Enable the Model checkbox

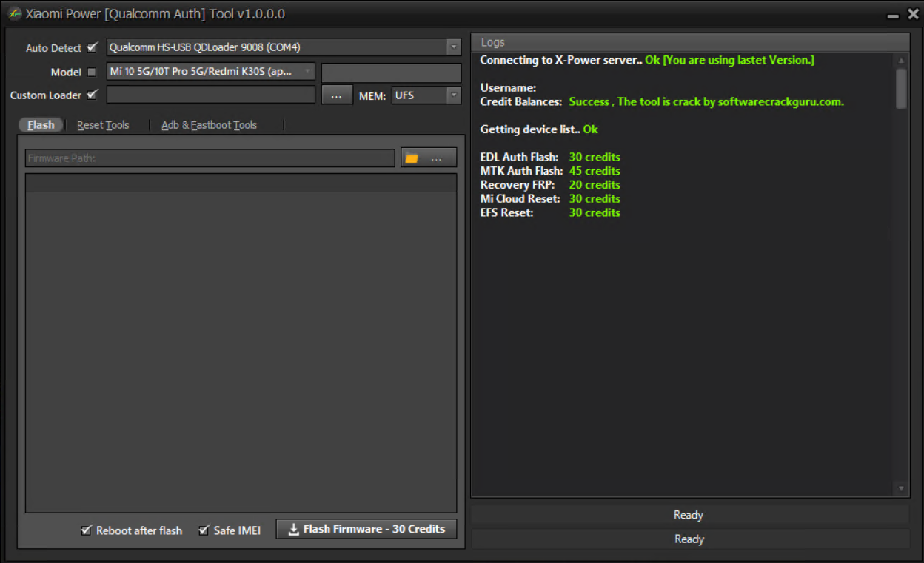pyautogui.click(x=92, y=72)
